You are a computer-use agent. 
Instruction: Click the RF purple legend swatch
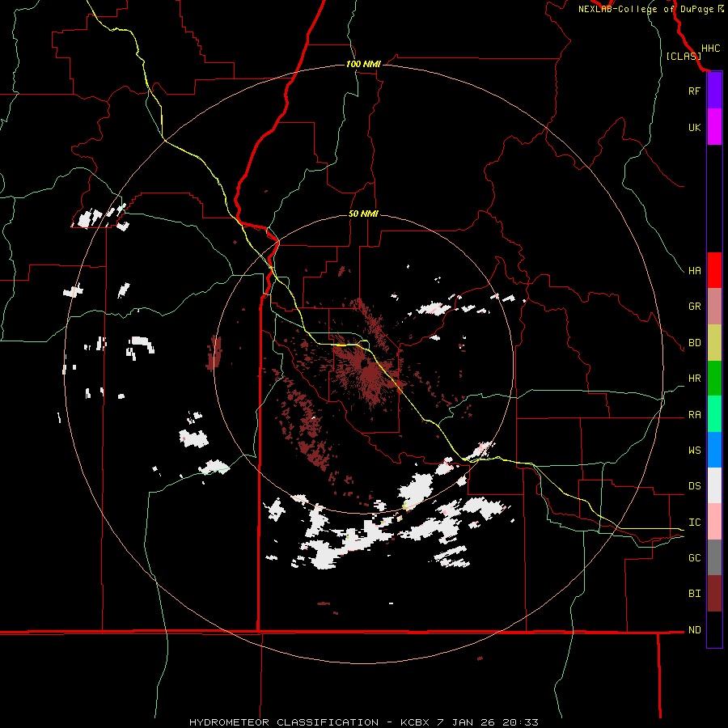coord(714,91)
